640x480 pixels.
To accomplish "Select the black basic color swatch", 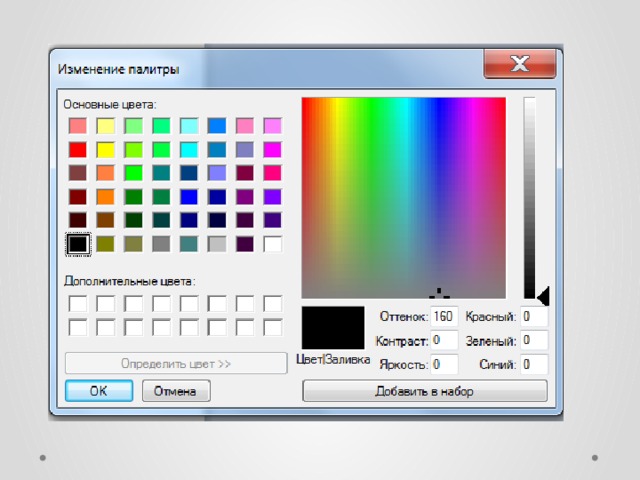I will coord(77,243).
